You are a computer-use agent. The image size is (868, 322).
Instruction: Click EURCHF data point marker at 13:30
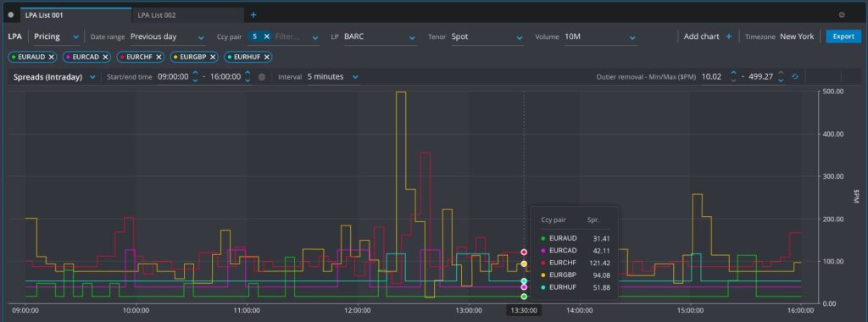(524, 253)
